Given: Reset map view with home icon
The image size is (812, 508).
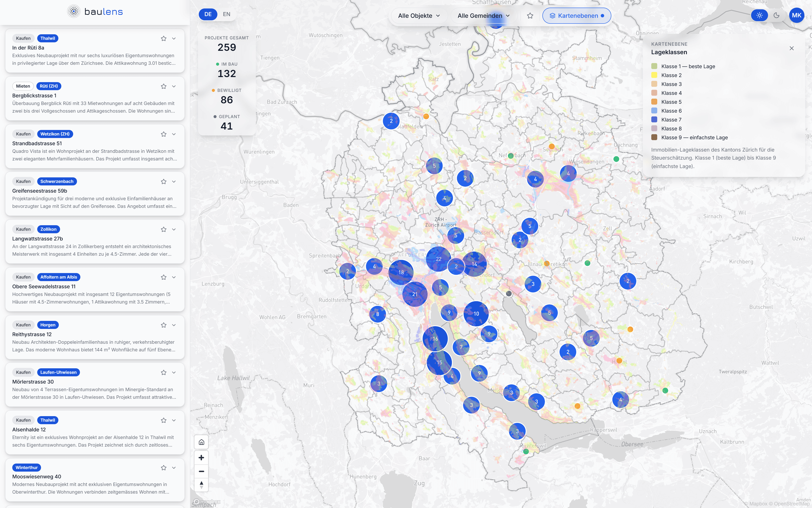Looking at the screenshot, I should click(x=201, y=442).
